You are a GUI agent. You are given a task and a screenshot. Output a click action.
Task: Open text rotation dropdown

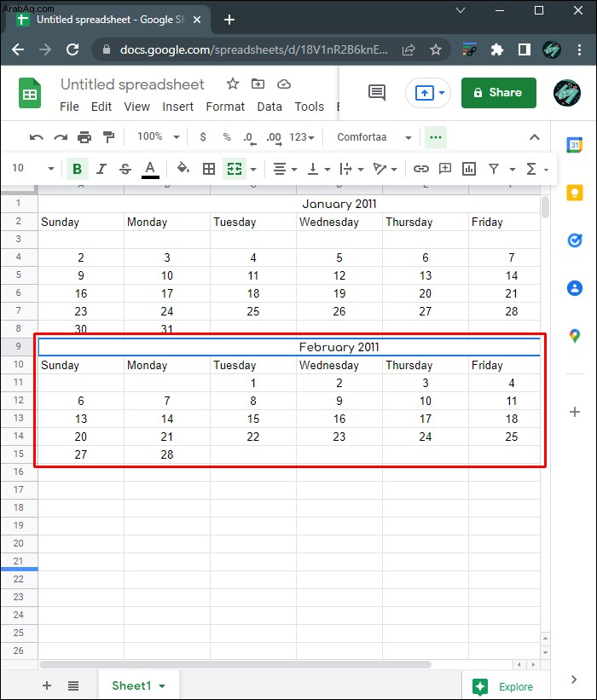click(x=385, y=169)
